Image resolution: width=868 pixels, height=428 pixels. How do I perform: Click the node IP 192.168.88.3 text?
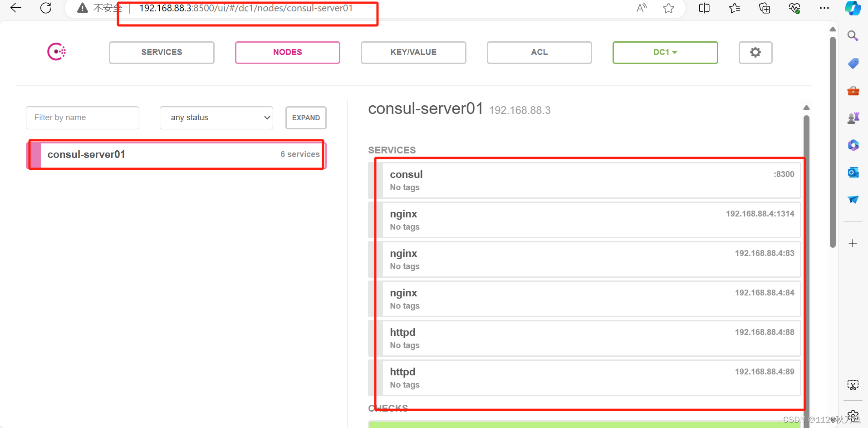point(520,110)
